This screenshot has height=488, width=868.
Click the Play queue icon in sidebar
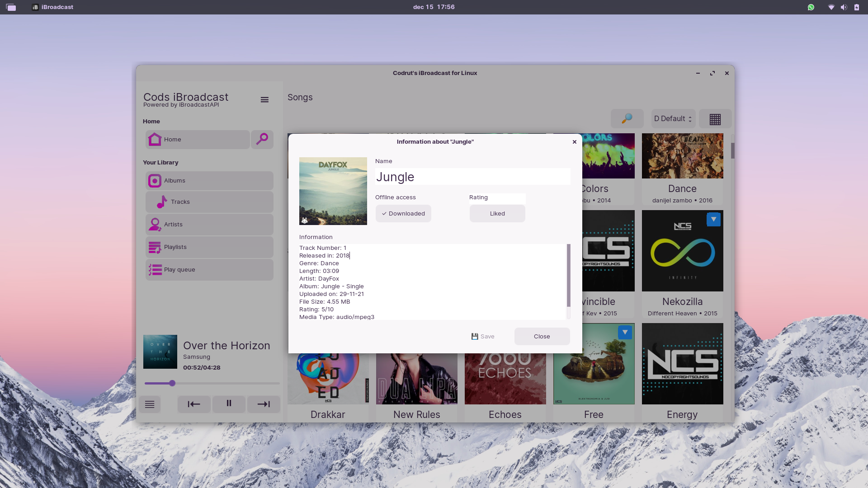click(x=155, y=269)
